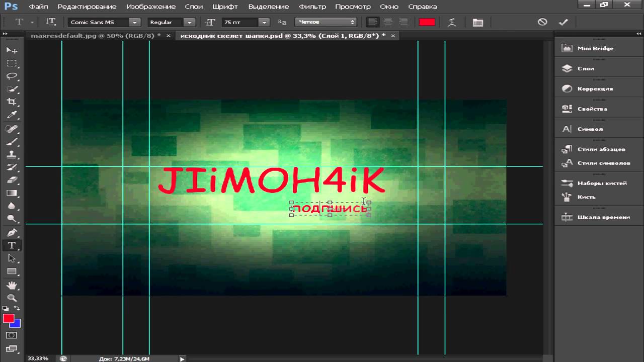Viewport: 644px width, 362px height.
Task: Close the исходник скелет шапки.psd tab
Action: pos(393,36)
